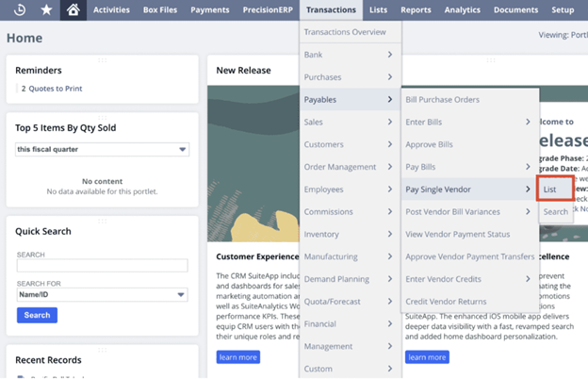The width and height of the screenshot is (588, 379).
Task: Open Transactions Overview menu item
Action: [345, 32]
